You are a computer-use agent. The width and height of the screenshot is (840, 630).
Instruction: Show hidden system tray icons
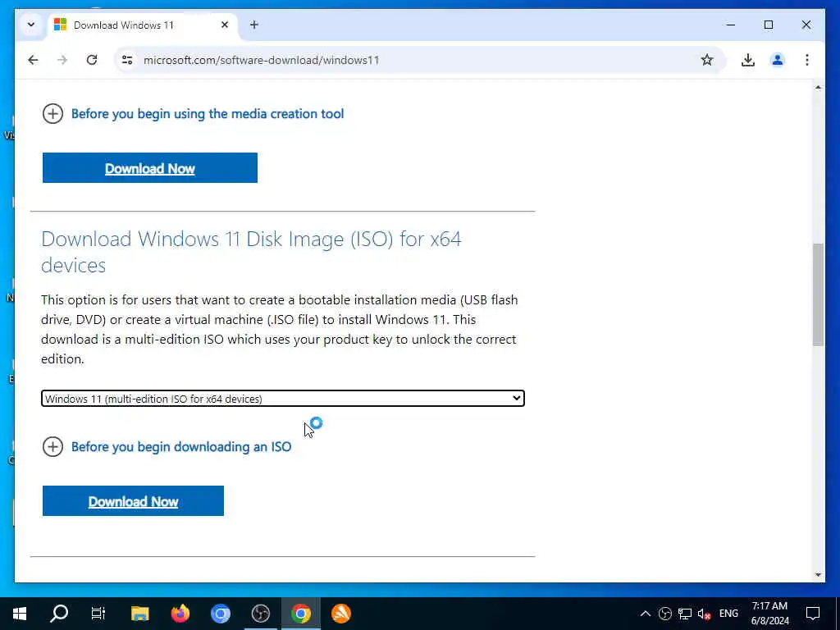point(646,614)
